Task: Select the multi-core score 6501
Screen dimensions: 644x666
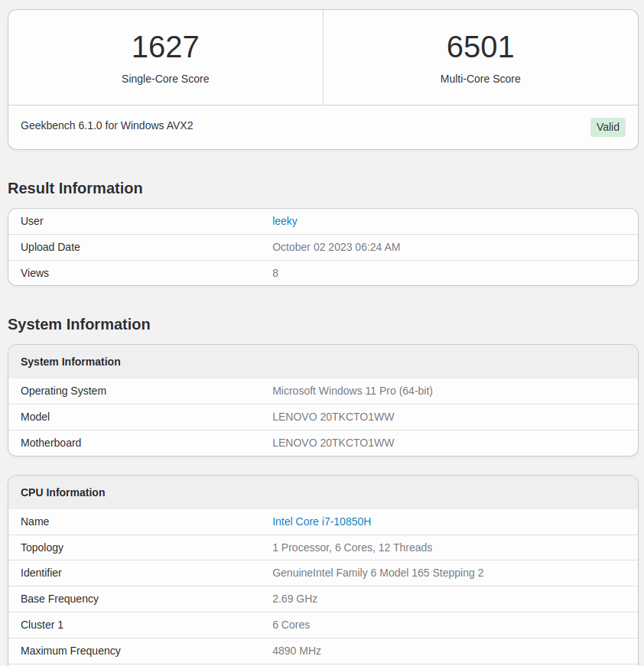Action: [480, 47]
